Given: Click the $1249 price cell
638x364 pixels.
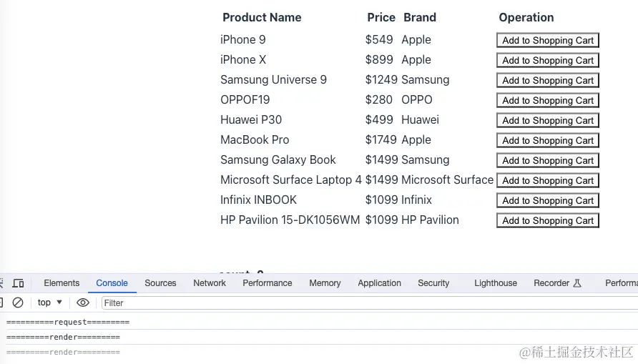Looking at the screenshot, I should pyautogui.click(x=381, y=79).
